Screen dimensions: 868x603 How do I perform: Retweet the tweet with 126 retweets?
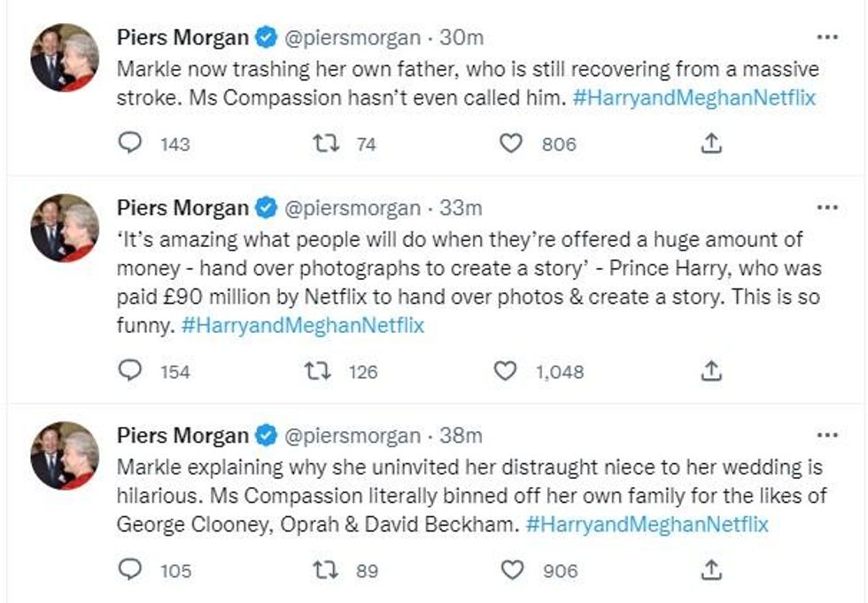click(316, 371)
